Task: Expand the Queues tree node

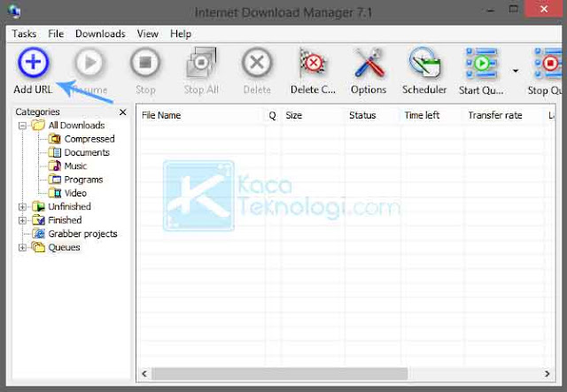Action: [x=22, y=248]
